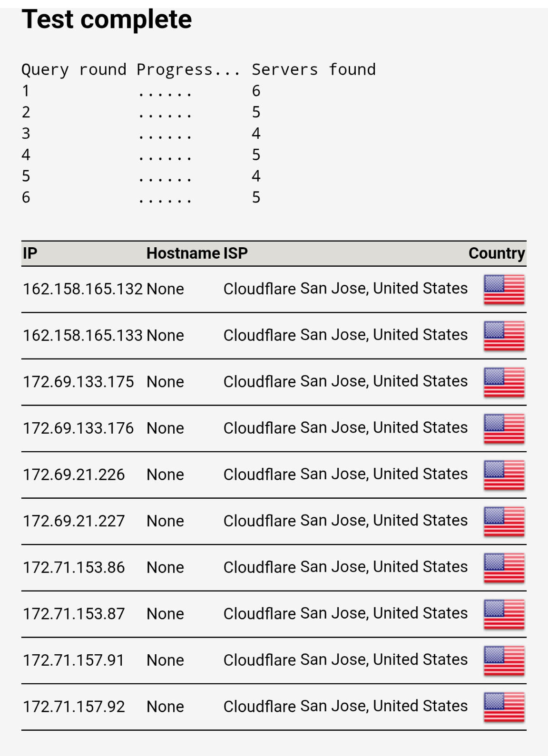Image resolution: width=548 pixels, height=756 pixels.
Task: Click the US flag for 172.69.133.176
Action: pos(504,429)
